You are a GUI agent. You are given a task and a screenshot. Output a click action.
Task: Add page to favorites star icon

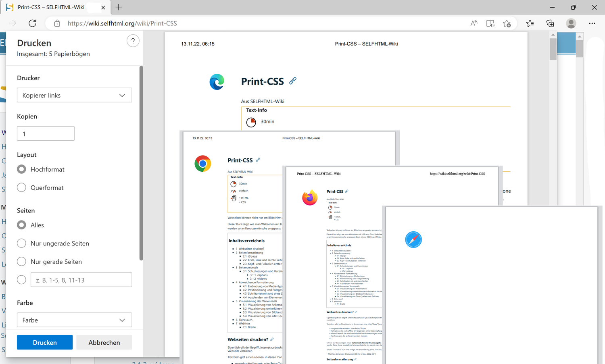507,23
